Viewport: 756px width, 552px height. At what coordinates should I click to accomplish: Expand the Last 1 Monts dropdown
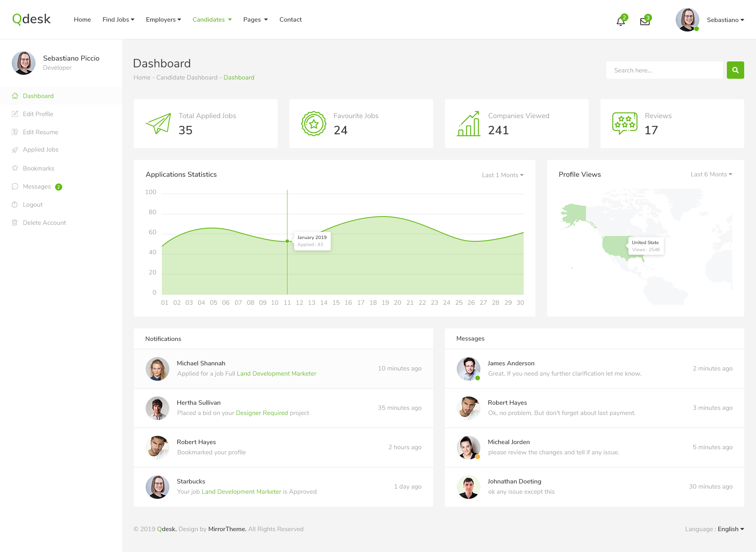(x=502, y=175)
